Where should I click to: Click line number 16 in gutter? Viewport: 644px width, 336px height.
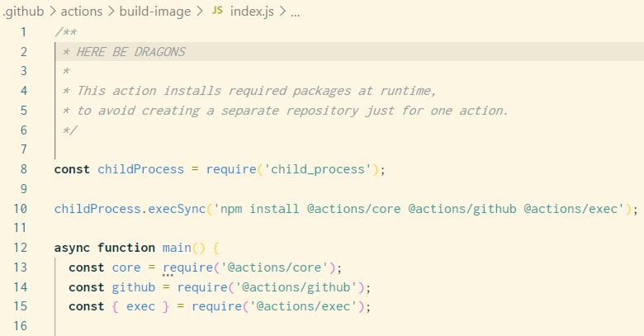click(x=20, y=326)
